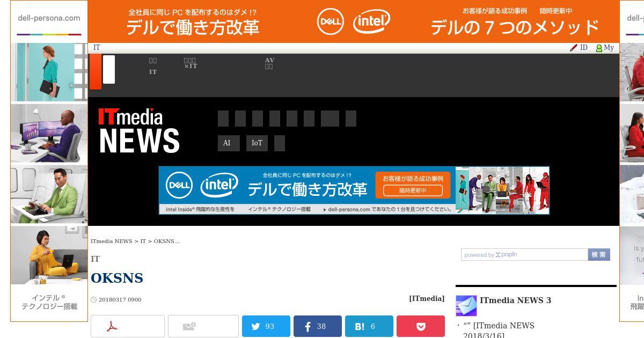The width and height of the screenshot is (644, 338).
Task: Click the orange Dell Intel top banner ad
Action: coord(353,21)
